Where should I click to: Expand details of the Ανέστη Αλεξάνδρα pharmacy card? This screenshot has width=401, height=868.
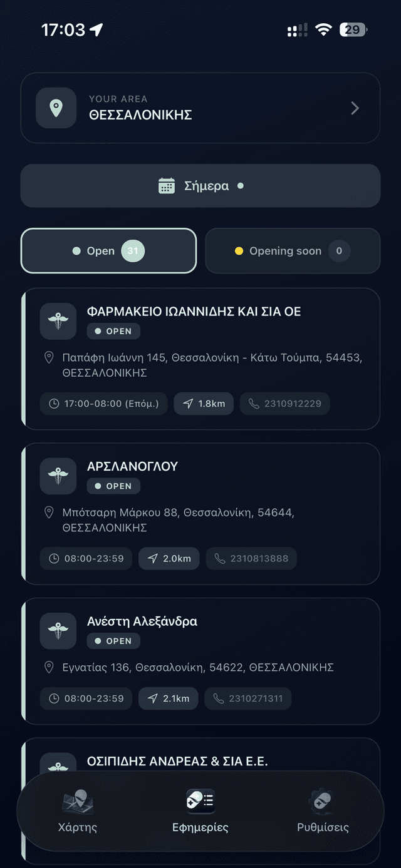[200, 661]
